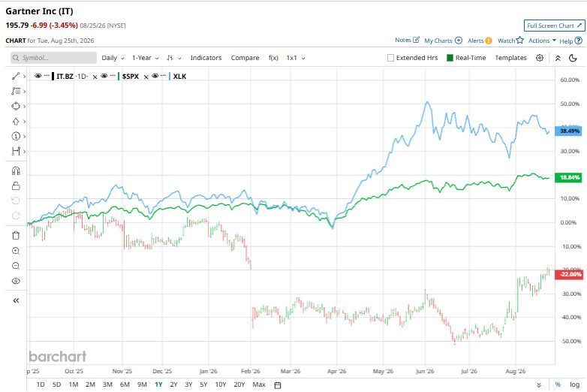Select the Fibonacci list drawing tool

[x=15, y=91]
